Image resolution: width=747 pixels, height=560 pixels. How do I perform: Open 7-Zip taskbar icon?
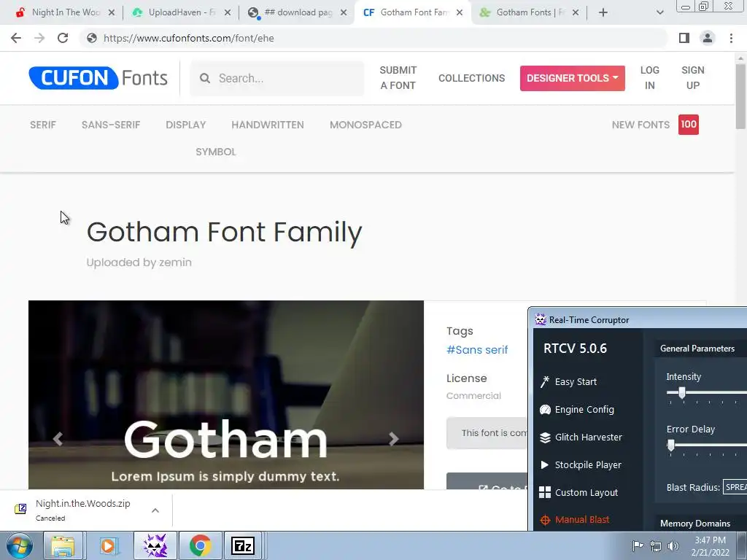243,545
